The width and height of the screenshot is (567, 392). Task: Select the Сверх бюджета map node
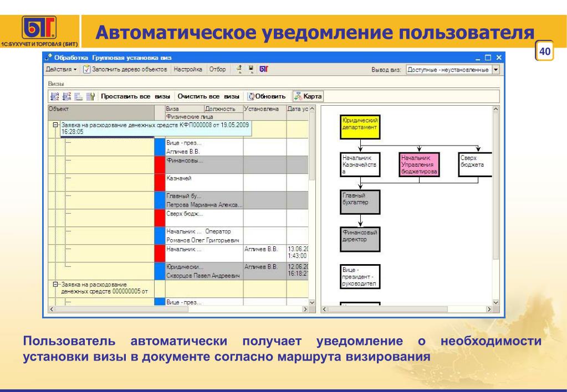[x=475, y=164]
